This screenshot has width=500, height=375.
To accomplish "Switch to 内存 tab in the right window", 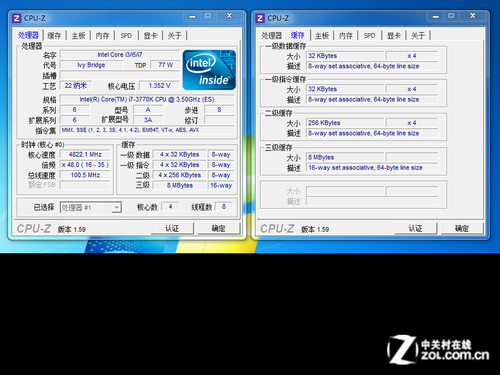I will [346, 36].
